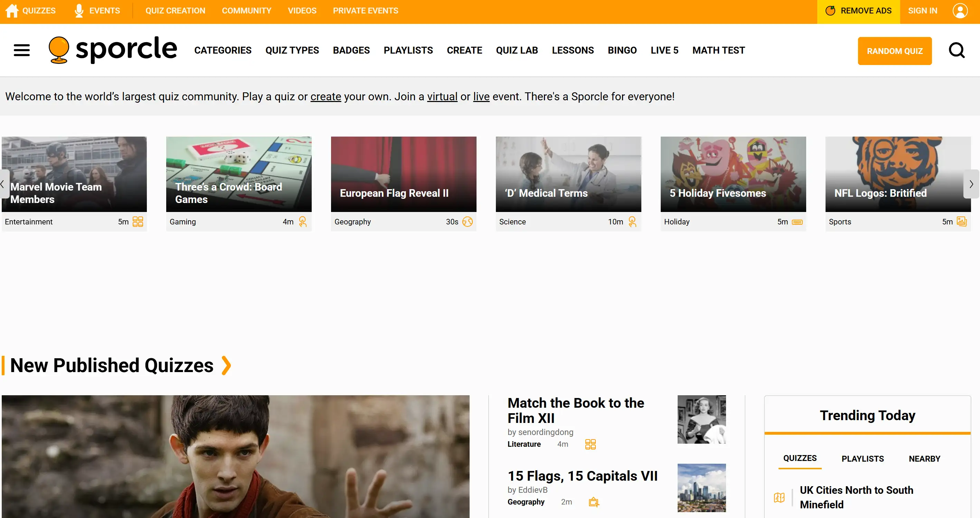Click the home Quizzes icon

pyautogui.click(x=12, y=11)
